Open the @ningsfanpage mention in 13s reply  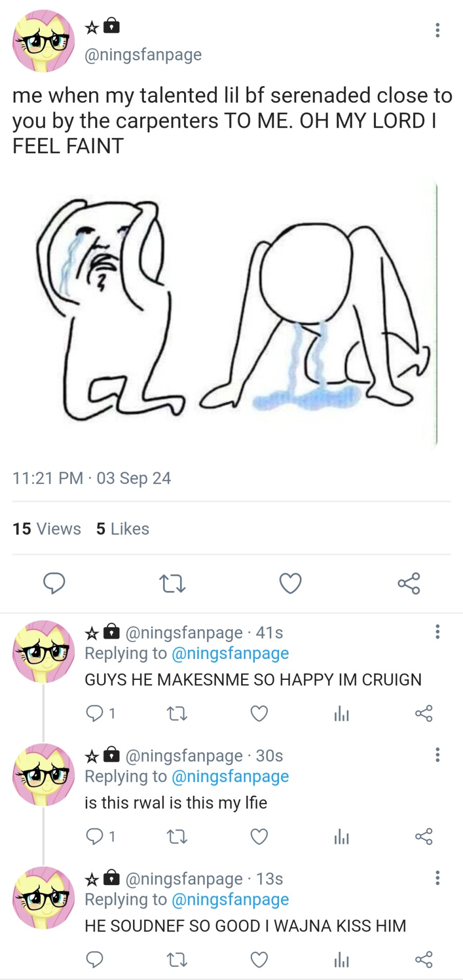click(x=230, y=899)
